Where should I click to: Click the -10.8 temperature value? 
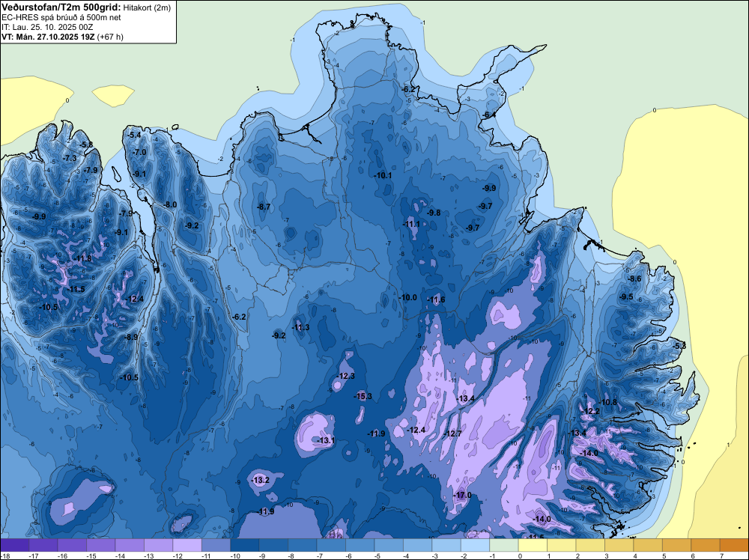[x=608, y=402]
